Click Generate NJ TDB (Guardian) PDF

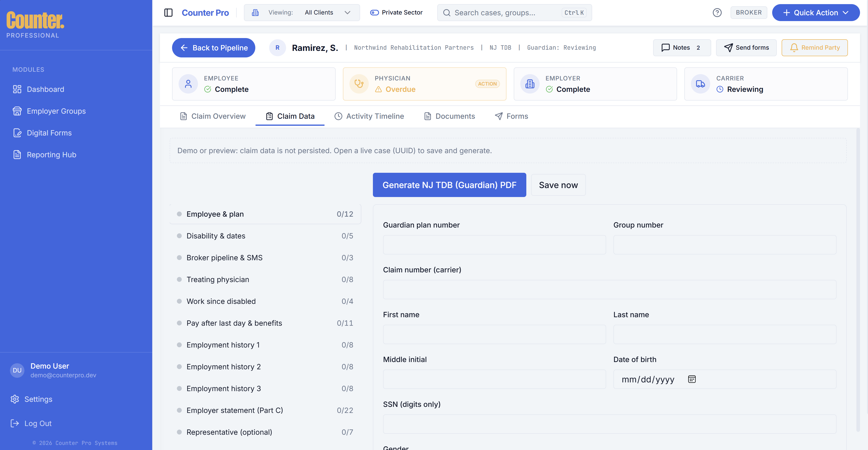[449, 185]
